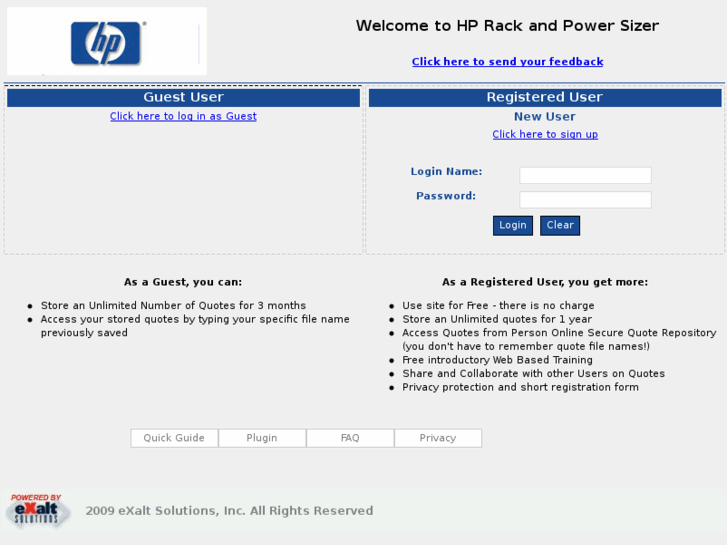Click 'Store an Unlimited quotes for 1 year' bullet
This screenshot has height=545, width=727.
click(x=497, y=319)
